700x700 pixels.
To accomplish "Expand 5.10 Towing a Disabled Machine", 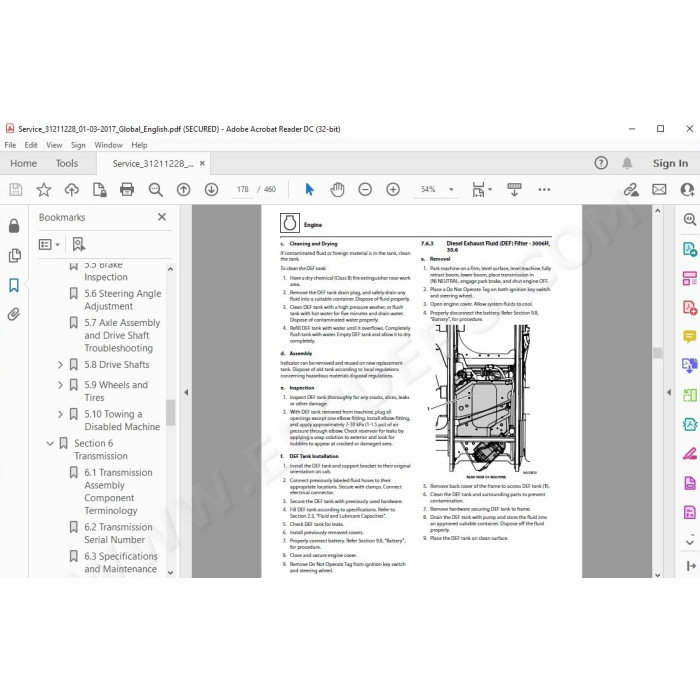I will click(x=60, y=414).
